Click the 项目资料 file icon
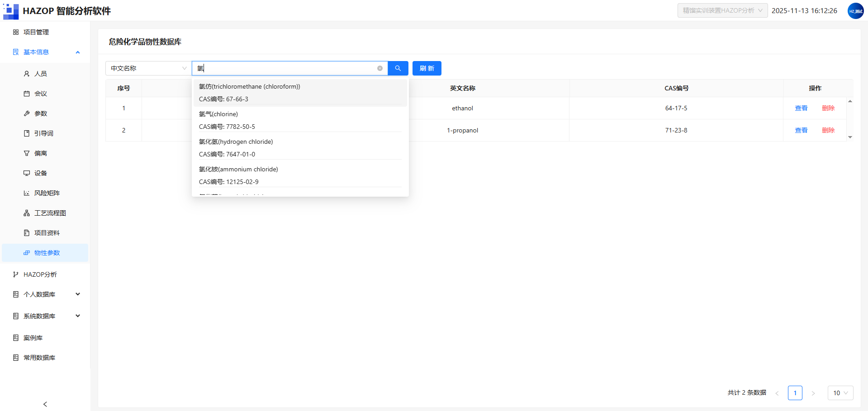The height and width of the screenshot is (411, 868). pyautogui.click(x=27, y=233)
